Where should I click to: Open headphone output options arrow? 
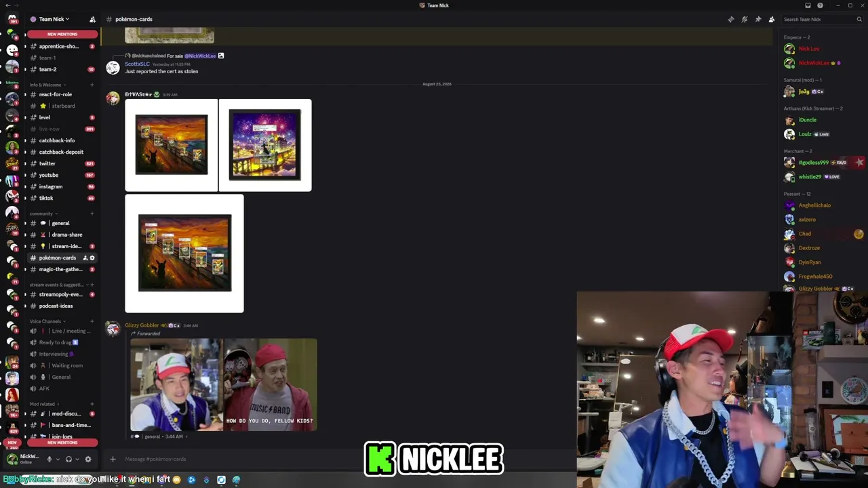pos(77,459)
